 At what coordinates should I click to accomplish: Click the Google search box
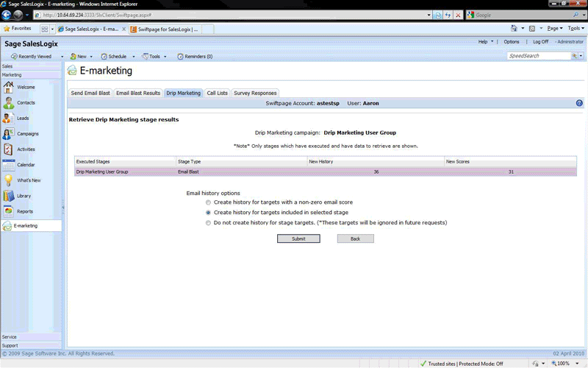point(523,15)
